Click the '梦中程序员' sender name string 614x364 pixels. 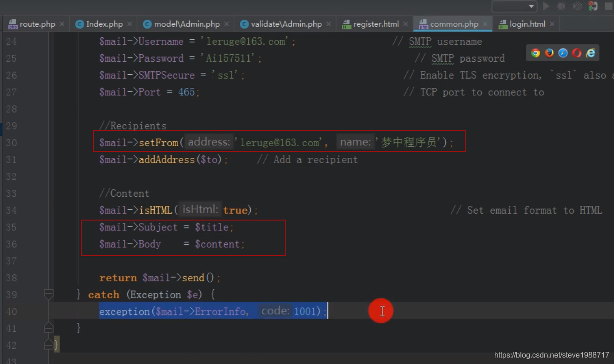pyautogui.click(x=409, y=143)
